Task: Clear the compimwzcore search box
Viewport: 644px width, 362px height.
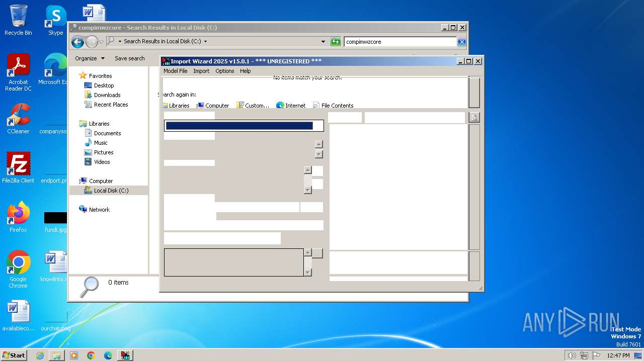Action: click(x=461, y=42)
